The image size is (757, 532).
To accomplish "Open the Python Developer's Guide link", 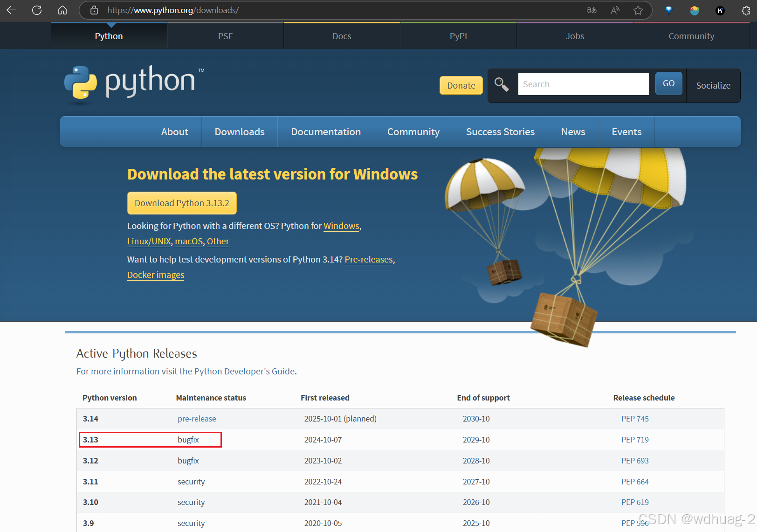I will 186,372.
